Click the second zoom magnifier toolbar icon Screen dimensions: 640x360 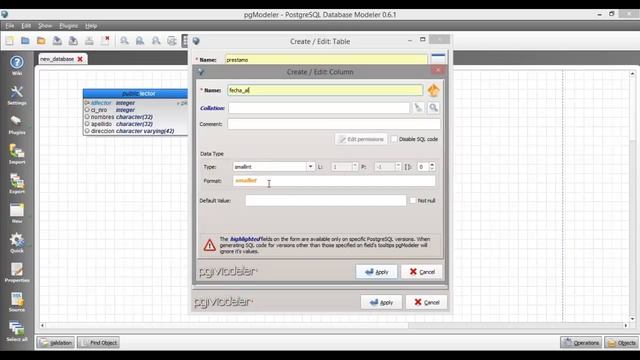pos(140,41)
